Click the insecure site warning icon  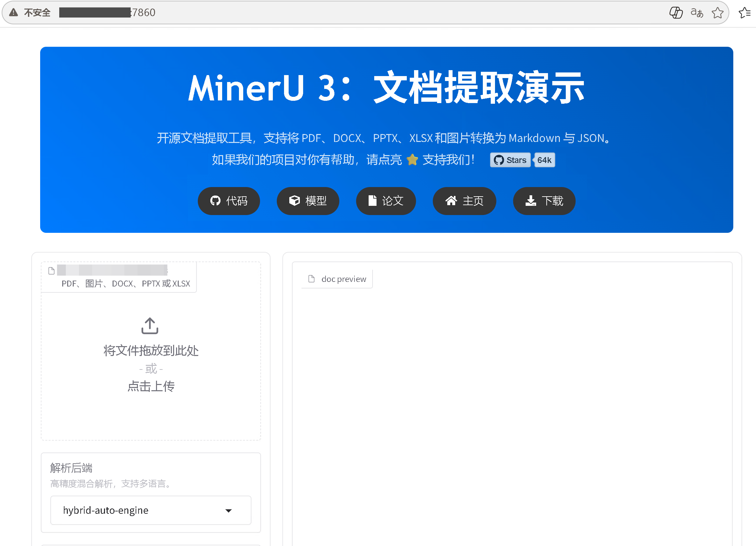pyautogui.click(x=13, y=12)
